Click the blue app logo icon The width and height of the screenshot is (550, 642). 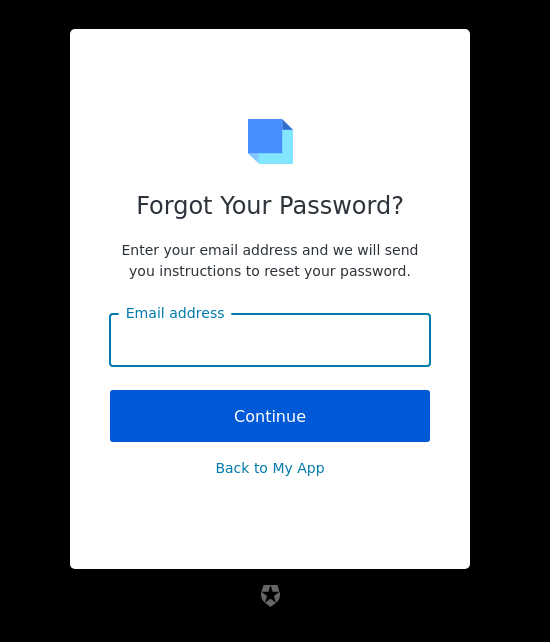270,141
